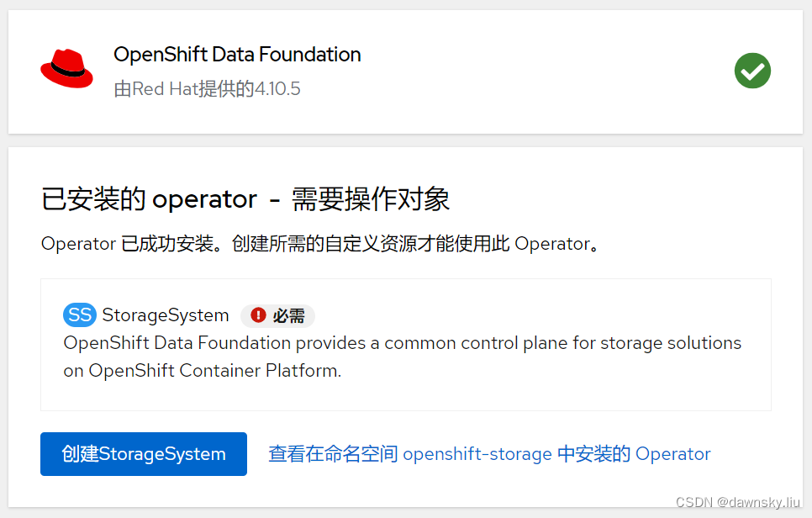Click the red exclamation icon in 必需 badge

[261, 315]
